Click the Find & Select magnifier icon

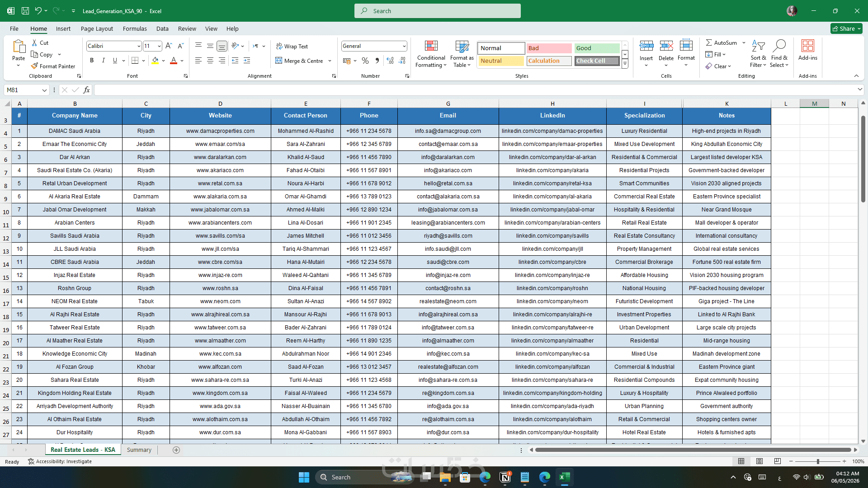click(779, 46)
